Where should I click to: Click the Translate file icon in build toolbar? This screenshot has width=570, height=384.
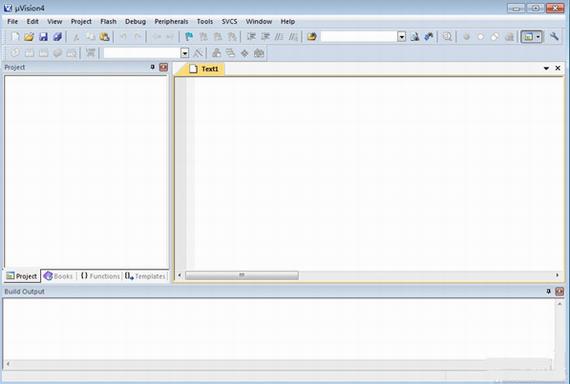tap(15, 53)
